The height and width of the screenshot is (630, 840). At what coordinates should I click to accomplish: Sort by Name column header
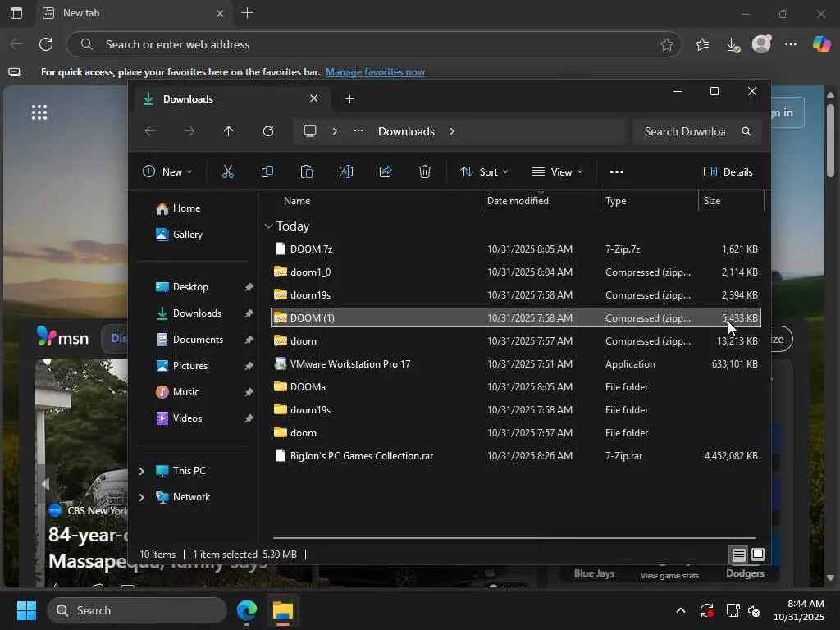coord(297,201)
